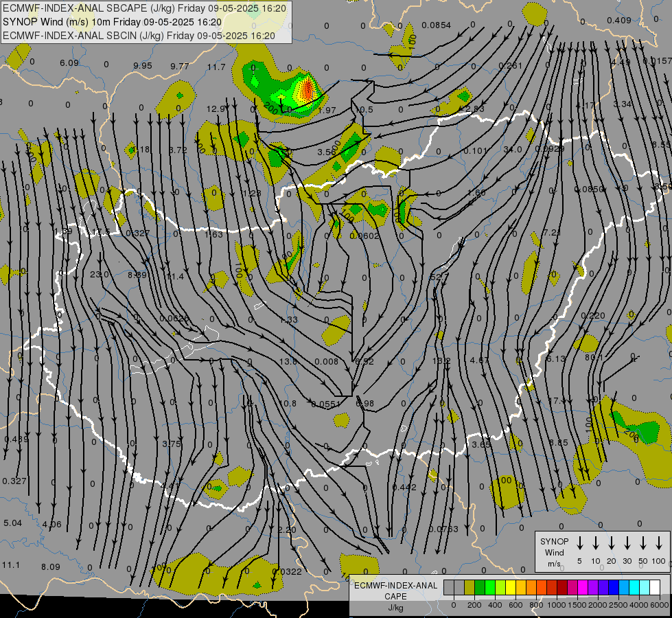Click the '6000' colorbar tick label

pos(660,605)
